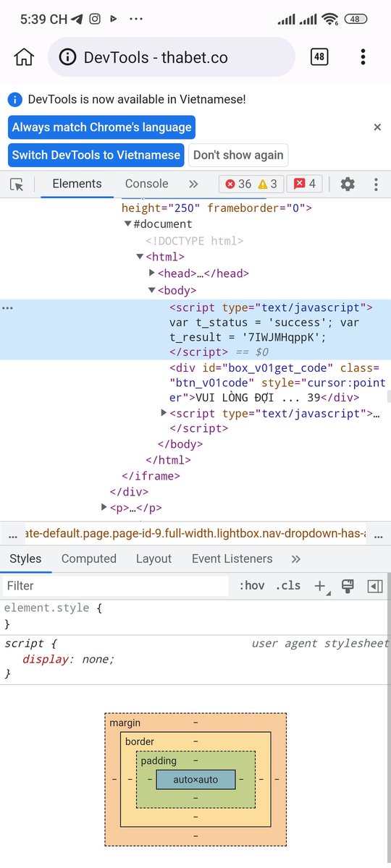Click Switch DevTools to Vietnamese

[x=96, y=155]
